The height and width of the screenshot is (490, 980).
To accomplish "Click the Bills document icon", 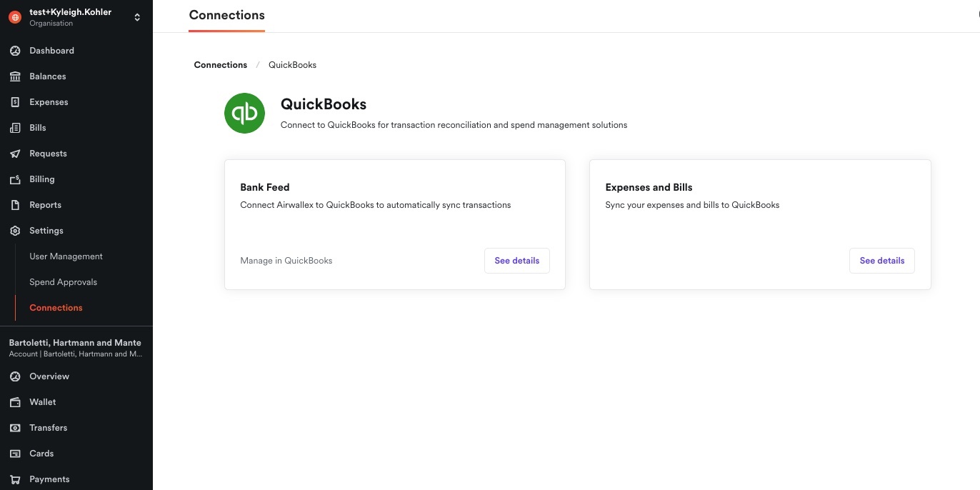I will point(15,128).
